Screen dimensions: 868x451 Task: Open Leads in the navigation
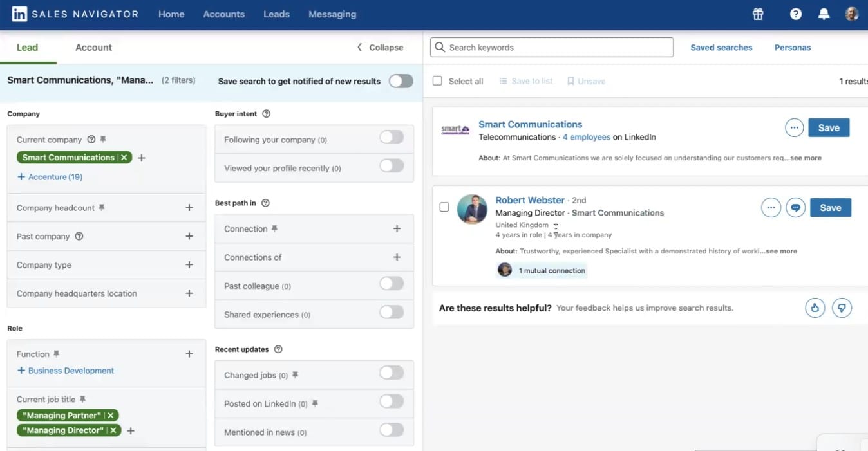point(276,14)
